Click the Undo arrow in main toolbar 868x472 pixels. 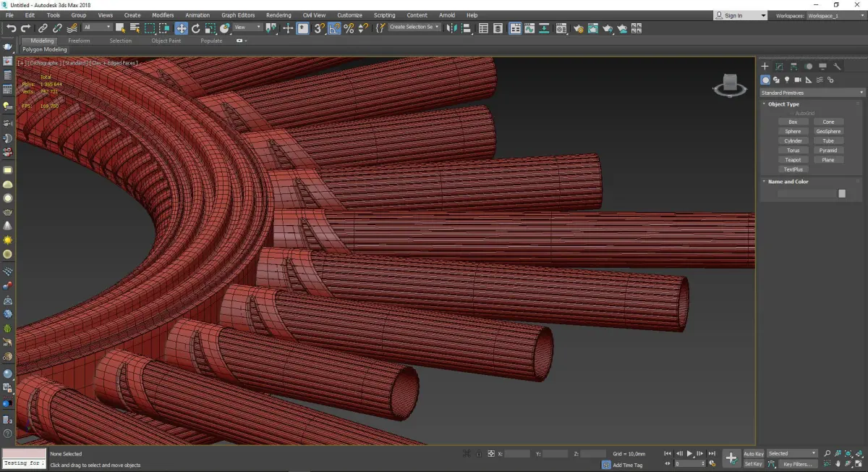(x=12, y=28)
